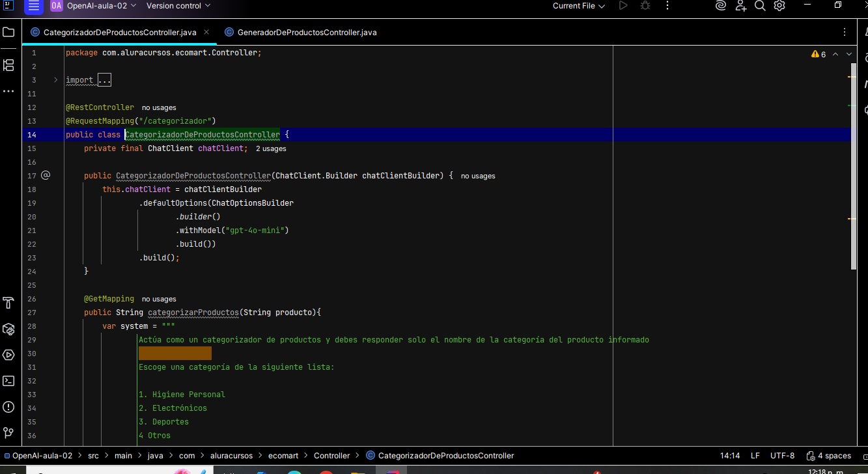Open the Problems tool window icon
Screen dimensions: 868x474
click(8, 407)
